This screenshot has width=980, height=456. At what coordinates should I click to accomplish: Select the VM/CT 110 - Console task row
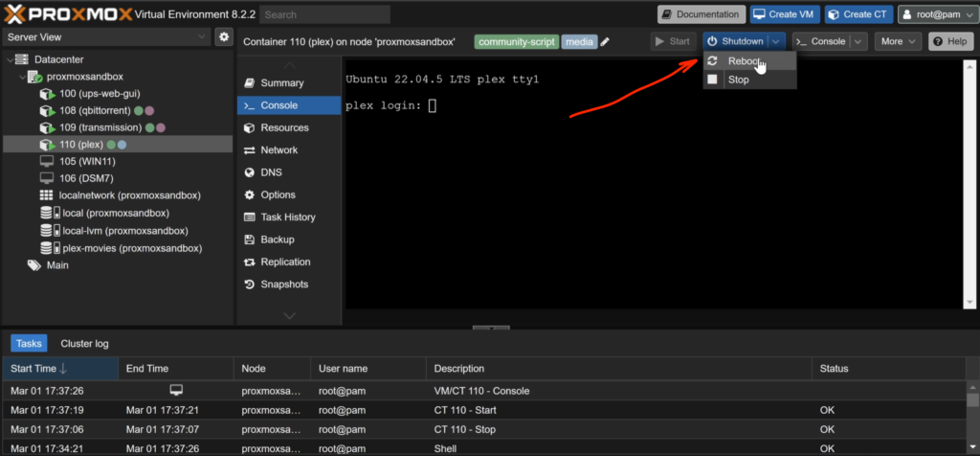[x=484, y=391]
